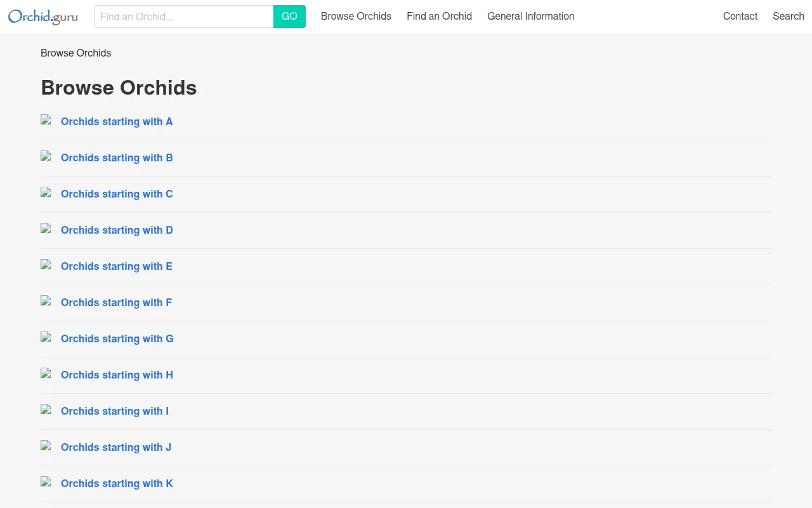812x508 pixels.
Task: Click the image icon beside letter A
Action: 46,120
